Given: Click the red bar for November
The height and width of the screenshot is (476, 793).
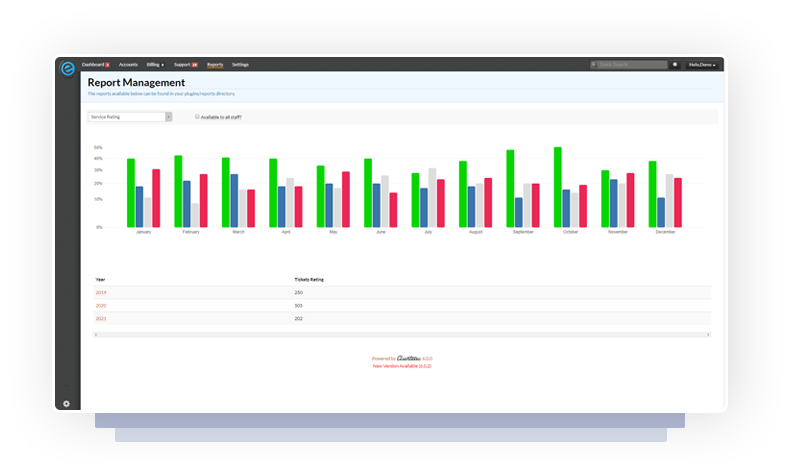Looking at the screenshot, I should 630,200.
